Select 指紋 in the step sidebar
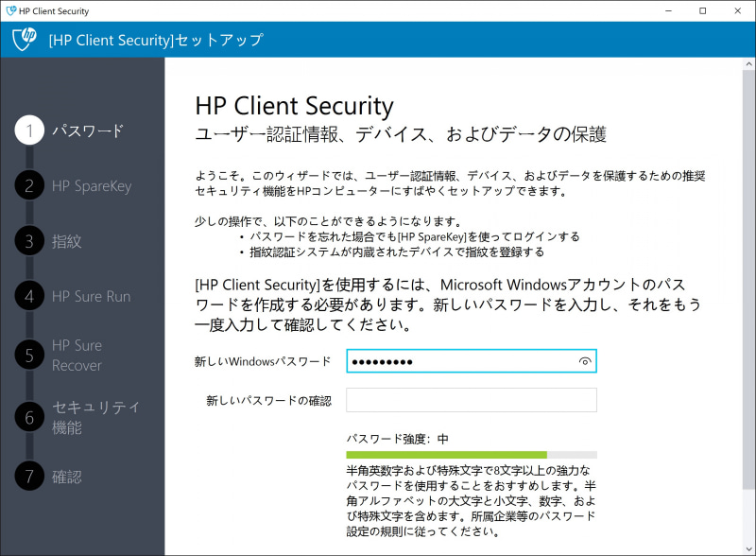The image size is (756, 556). 66,242
